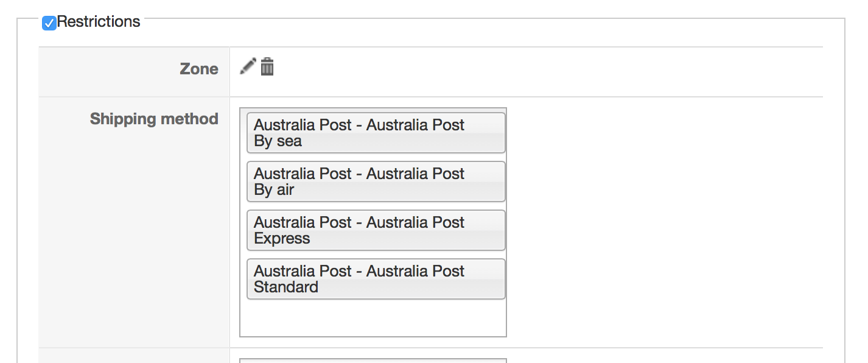Click the pencil icon to edit Zone
This screenshot has height=363, width=868.
[x=248, y=66]
